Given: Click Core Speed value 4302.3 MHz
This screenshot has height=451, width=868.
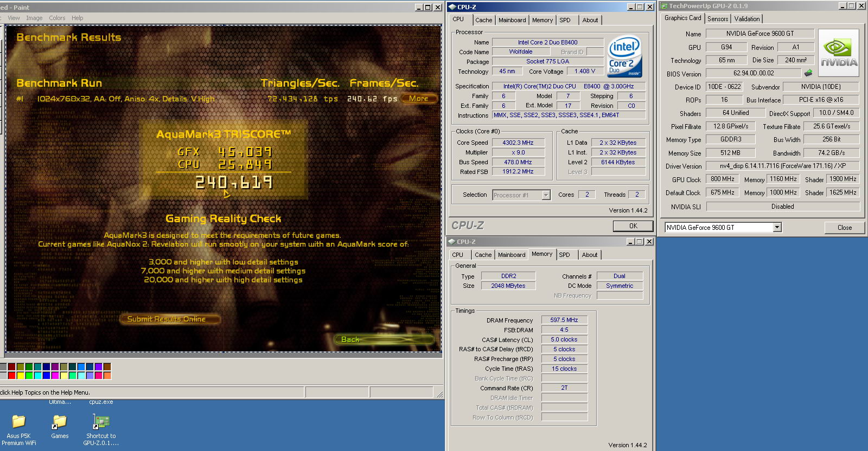Looking at the screenshot, I should pyautogui.click(x=518, y=143).
